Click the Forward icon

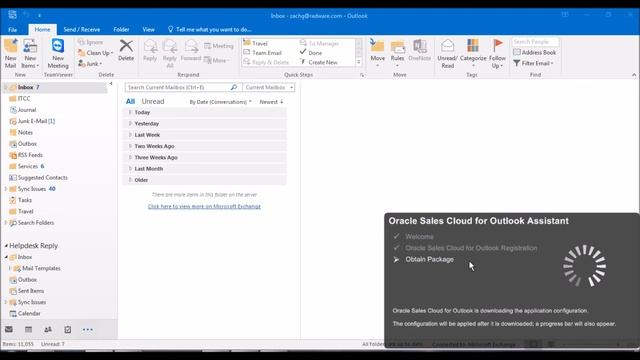point(191,51)
